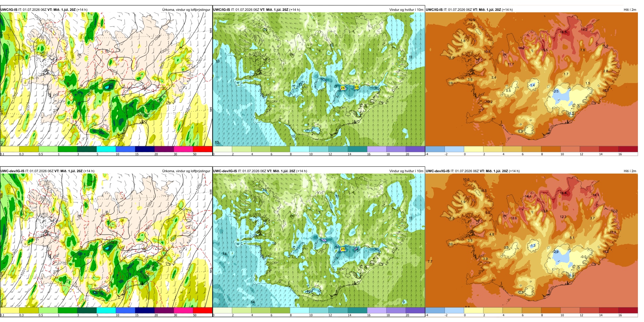
Task: Click the light blue -2 to 0 swatch in bottom temperature legend
Action: click(x=454, y=310)
